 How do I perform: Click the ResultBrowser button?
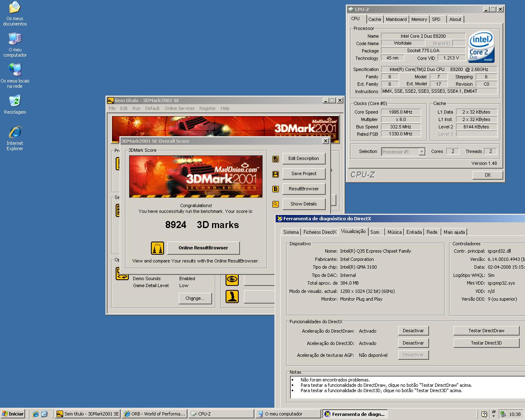coord(304,189)
